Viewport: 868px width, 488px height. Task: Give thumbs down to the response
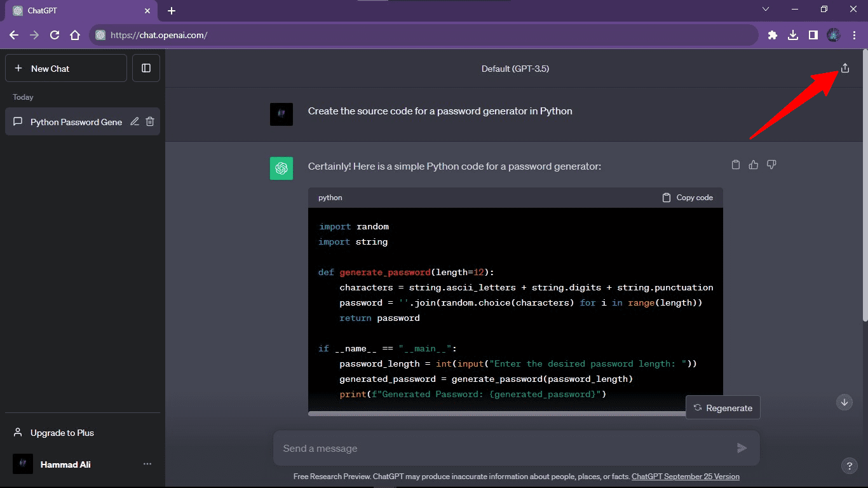tap(771, 165)
